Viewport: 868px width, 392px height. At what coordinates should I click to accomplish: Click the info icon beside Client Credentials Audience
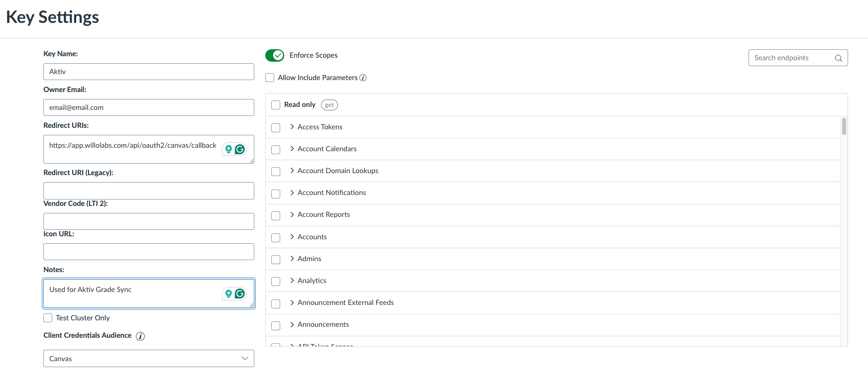(140, 336)
